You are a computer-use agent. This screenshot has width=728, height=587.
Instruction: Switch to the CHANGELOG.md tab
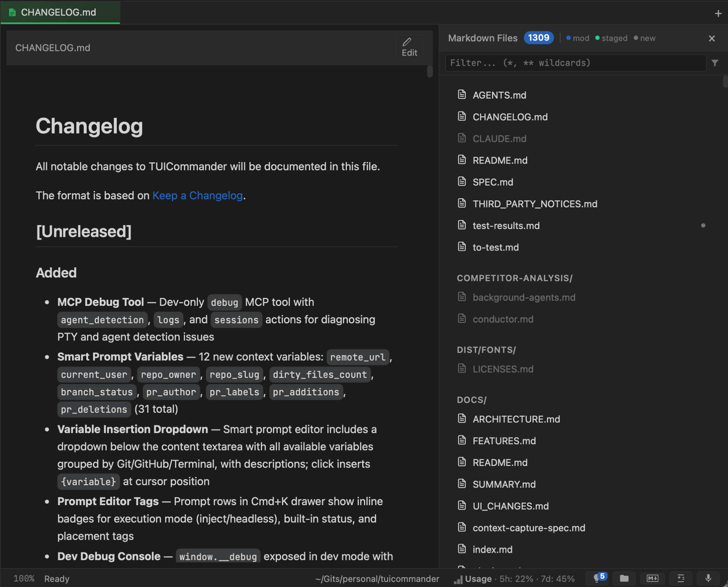58,12
